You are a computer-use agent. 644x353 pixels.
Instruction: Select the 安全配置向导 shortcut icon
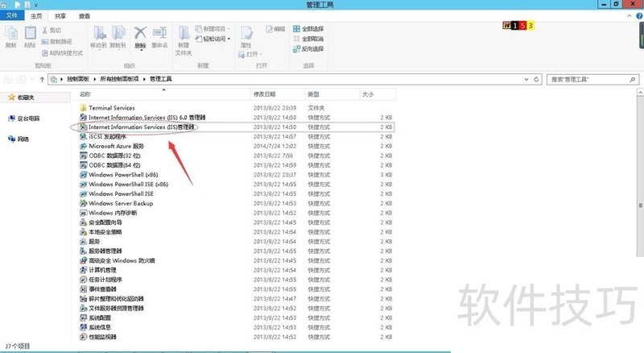pyautogui.click(x=83, y=222)
